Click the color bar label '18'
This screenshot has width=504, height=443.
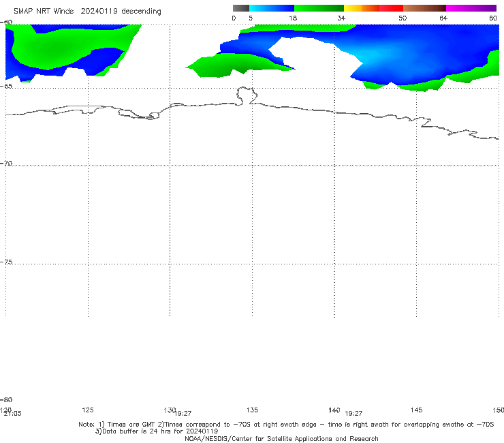click(293, 18)
